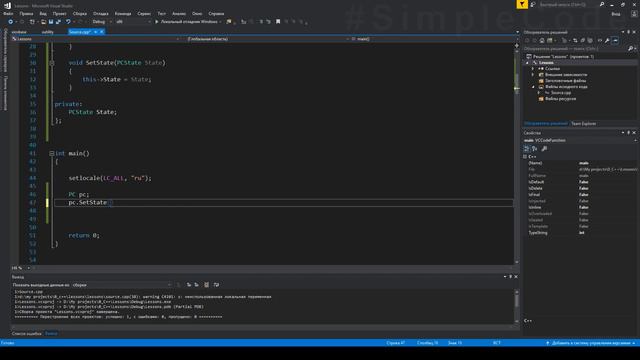Open the Вид menu
Image resolution: width=640 pixels, height=360 pixels.
43,13
